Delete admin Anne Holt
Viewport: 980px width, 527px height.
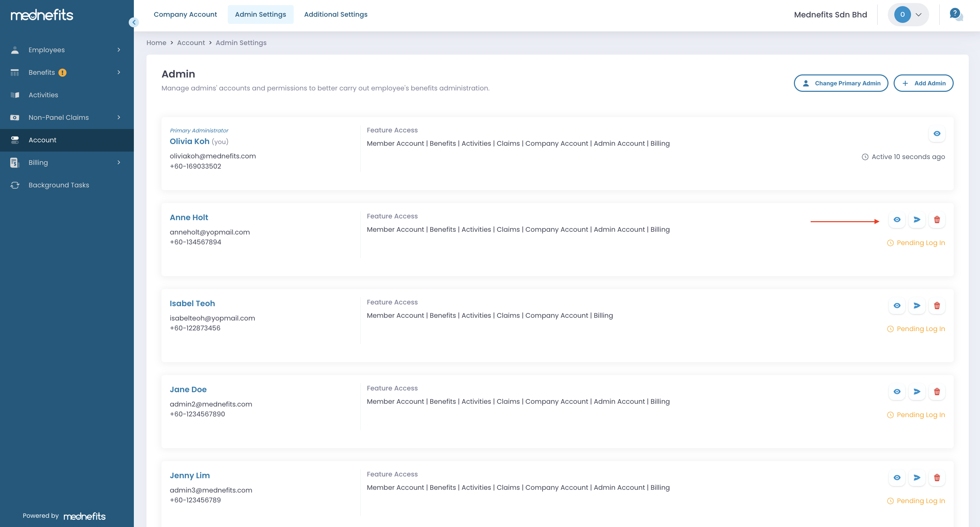click(x=937, y=220)
